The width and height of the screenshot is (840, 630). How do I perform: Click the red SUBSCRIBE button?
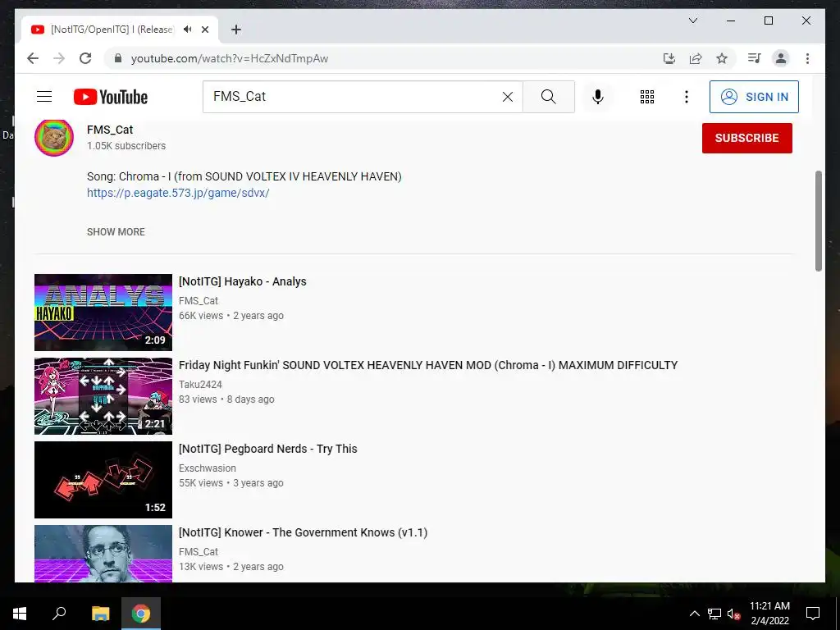tap(746, 138)
